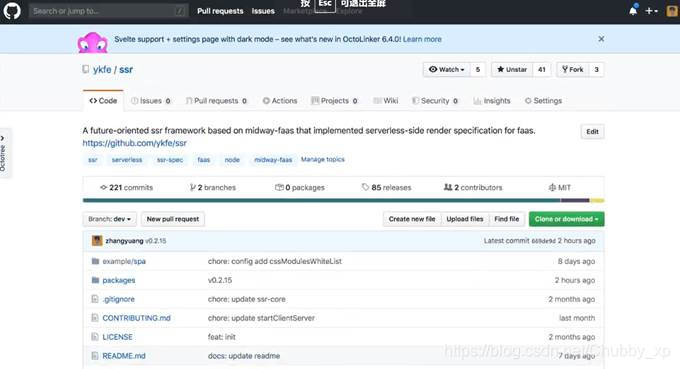680x369 pixels.
Task: Click Create new file
Action: [412, 219]
